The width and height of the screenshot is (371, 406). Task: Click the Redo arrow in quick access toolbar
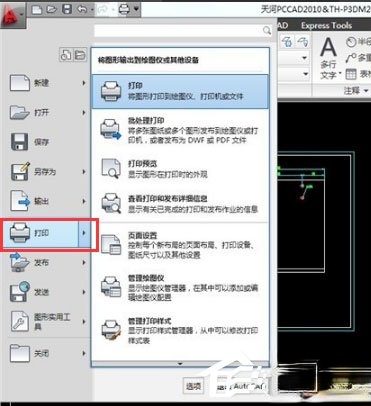pos(102,10)
